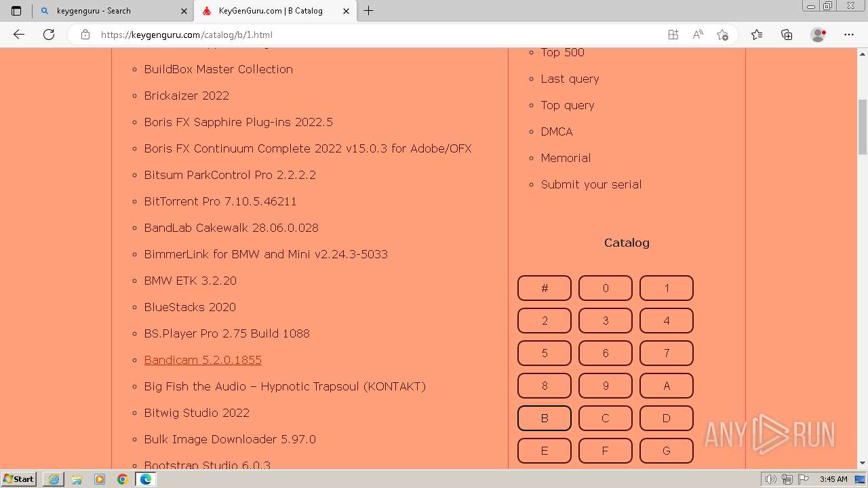The width and height of the screenshot is (868, 488).
Task: Open a new tab with plus button
Action: pos(369,11)
